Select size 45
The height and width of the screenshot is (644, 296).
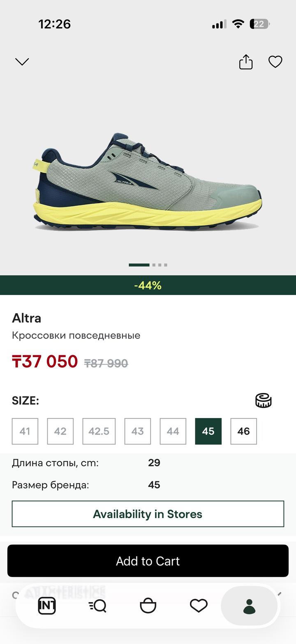[x=208, y=431]
